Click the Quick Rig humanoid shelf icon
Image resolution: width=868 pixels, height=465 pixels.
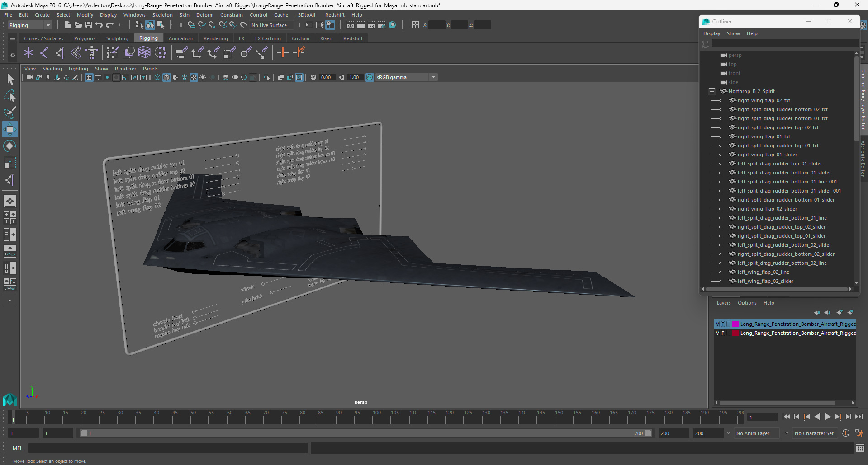92,53
